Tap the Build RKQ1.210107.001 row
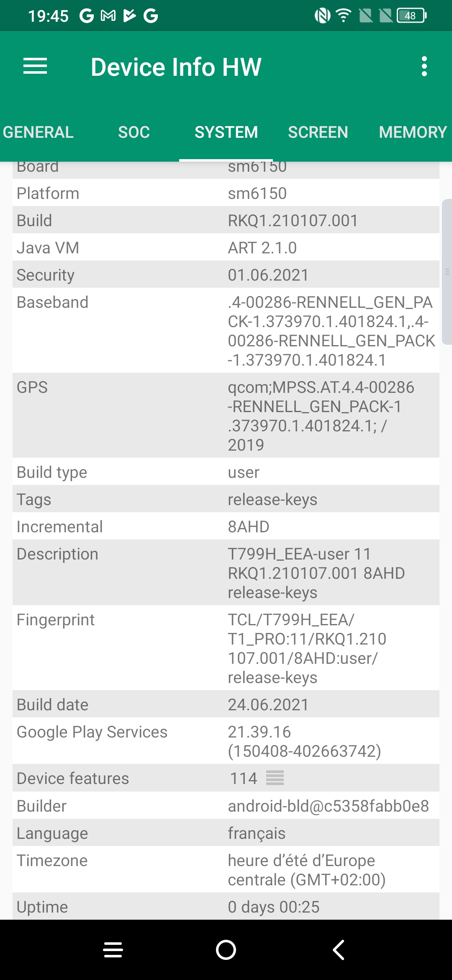The image size is (452, 980). (x=226, y=220)
